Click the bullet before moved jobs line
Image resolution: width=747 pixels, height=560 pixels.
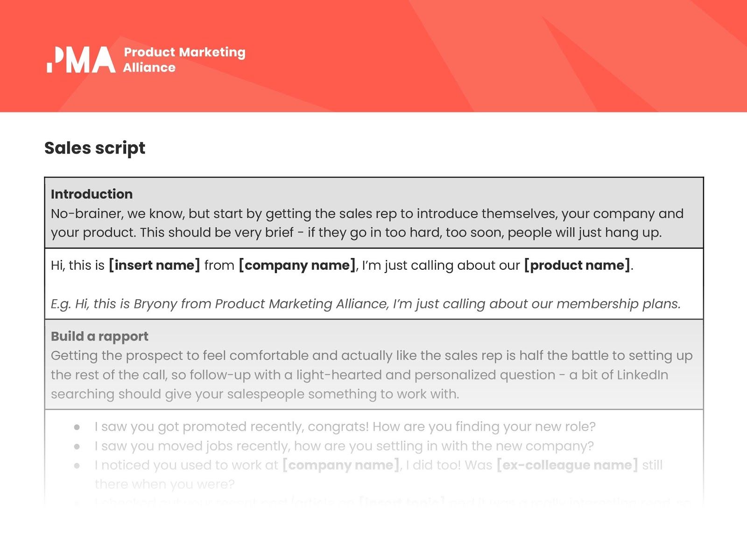(x=77, y=447)
